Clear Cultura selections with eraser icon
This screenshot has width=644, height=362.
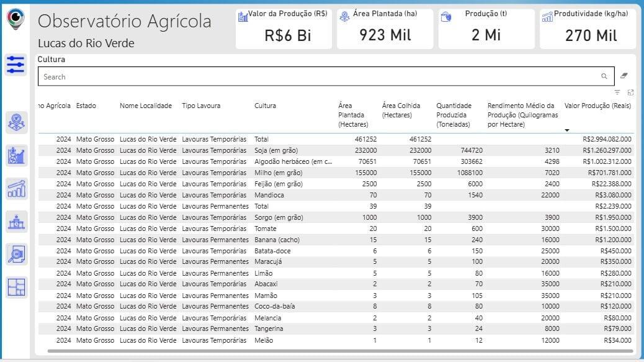tap(624, 76)
